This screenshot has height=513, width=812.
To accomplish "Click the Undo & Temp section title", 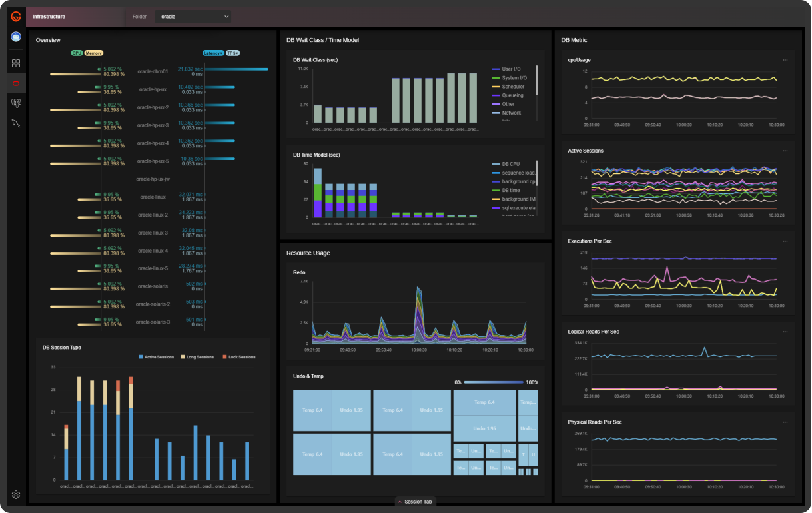I will point(308,376).
